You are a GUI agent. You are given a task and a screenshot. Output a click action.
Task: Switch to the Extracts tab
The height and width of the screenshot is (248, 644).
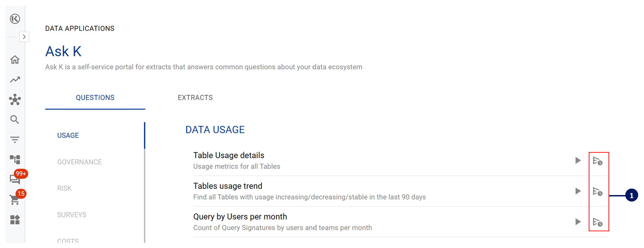pos(195,98)
